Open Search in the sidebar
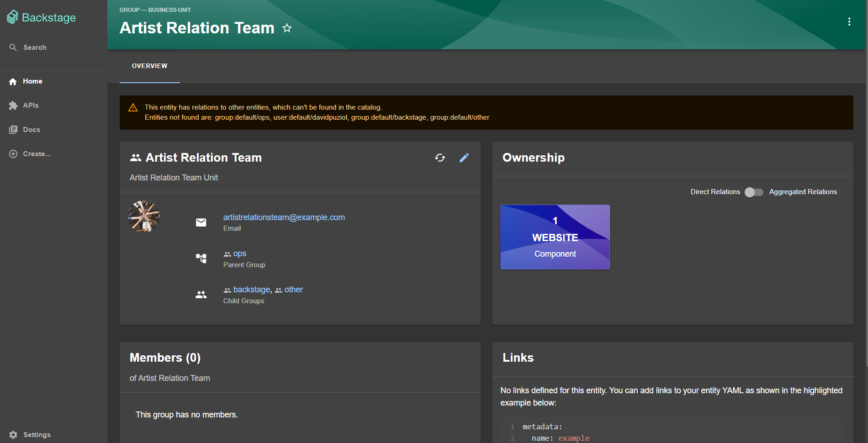 pos(34,47)
